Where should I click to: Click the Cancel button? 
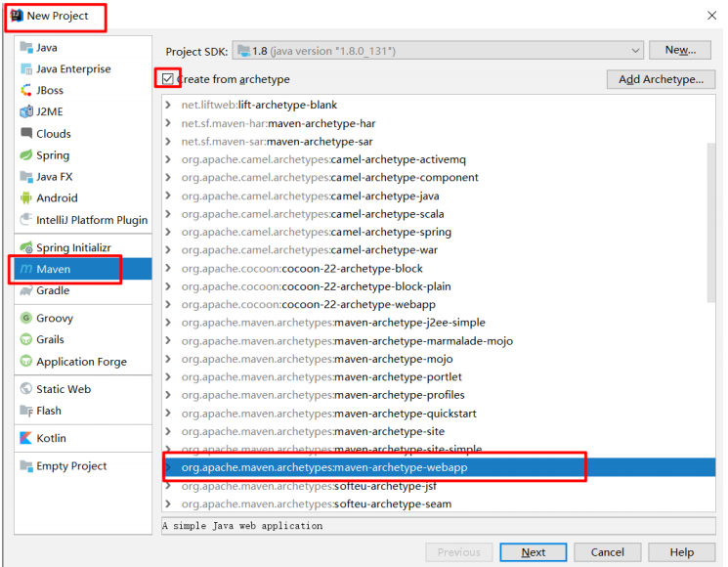(607, 552)
